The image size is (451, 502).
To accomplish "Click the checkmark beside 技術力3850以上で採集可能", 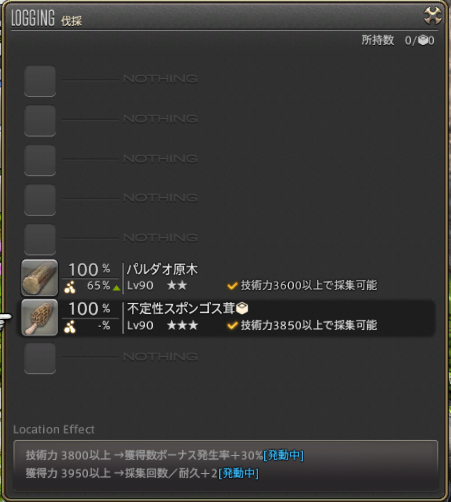I will click(x=232, y=325).
